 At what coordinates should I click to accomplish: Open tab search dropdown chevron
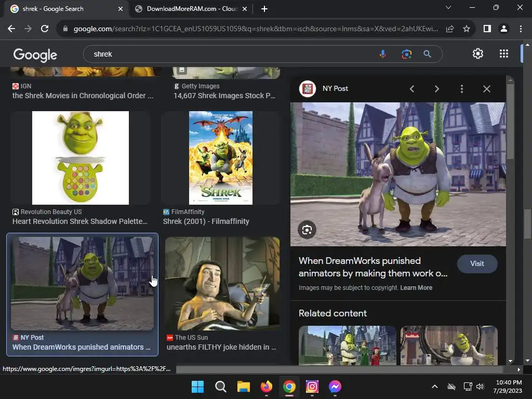448,7
